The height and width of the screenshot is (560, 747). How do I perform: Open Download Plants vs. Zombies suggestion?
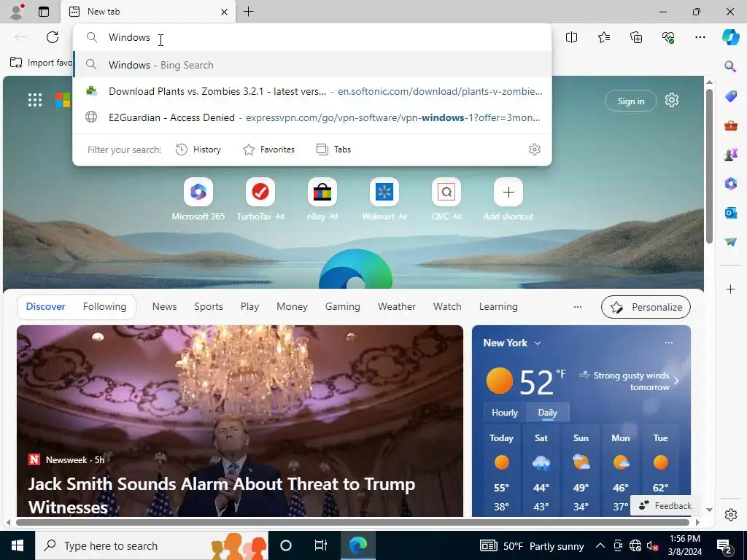312,91
